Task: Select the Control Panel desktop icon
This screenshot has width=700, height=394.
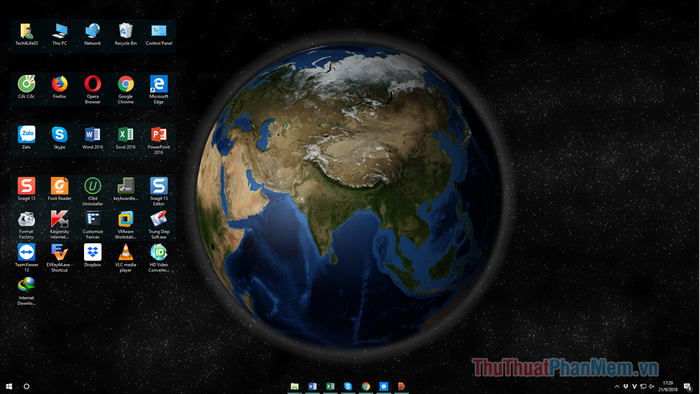Action: coord(159,34)
